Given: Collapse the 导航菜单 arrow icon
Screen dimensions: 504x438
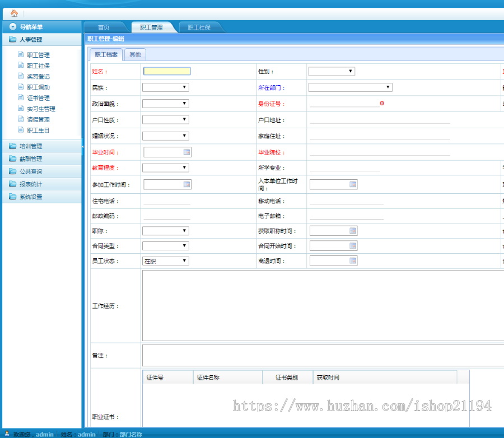Looking at the screenshot, I should click(x=13, y=27).
